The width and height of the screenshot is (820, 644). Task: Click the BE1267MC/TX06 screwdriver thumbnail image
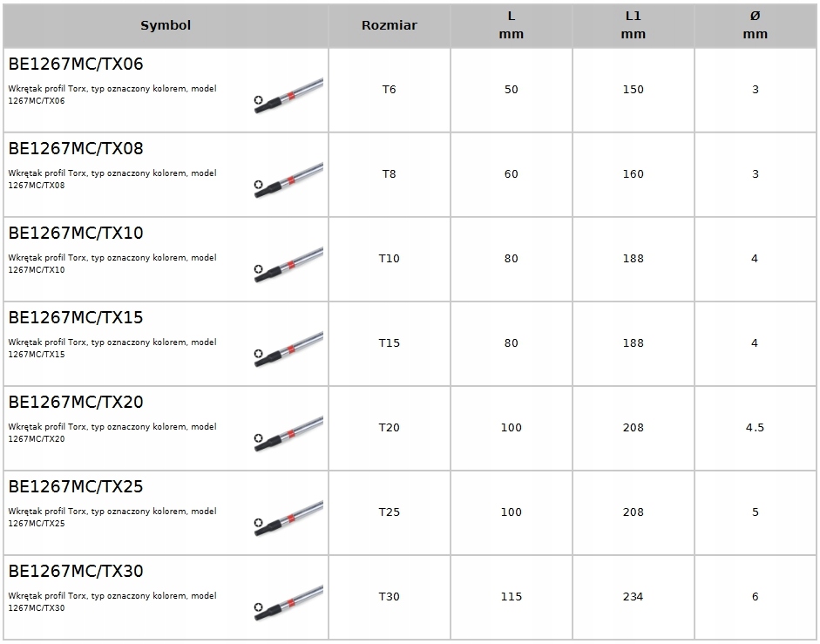(288, 94)
